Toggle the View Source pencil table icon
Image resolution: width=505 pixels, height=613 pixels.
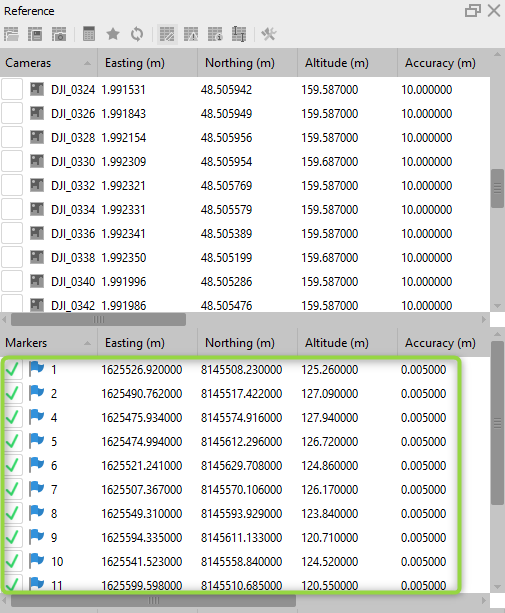tap(167, 34)
